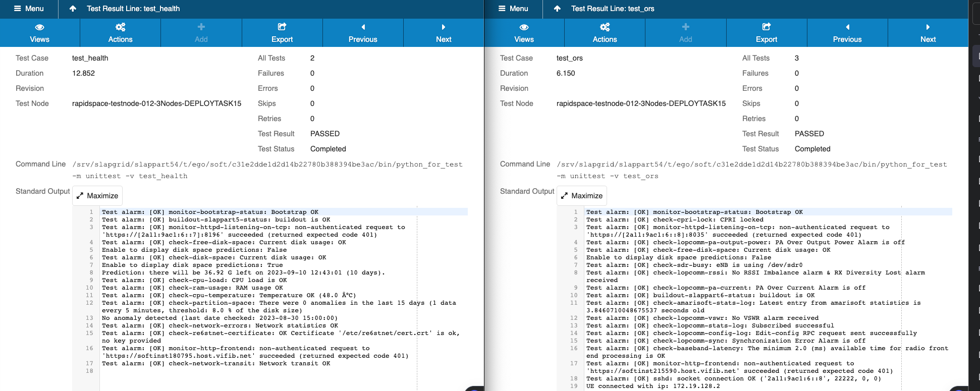Click up-arrow icon beside test_health title
Image resolution: width=980 pixels, height=391 pixels.
[73, 9]
